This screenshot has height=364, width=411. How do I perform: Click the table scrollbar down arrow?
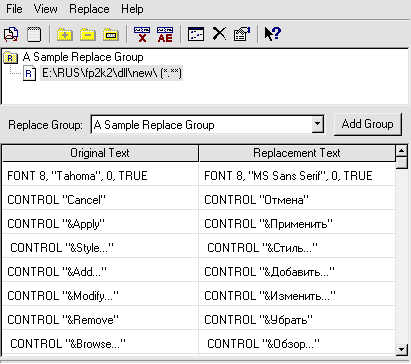(402, 349)
